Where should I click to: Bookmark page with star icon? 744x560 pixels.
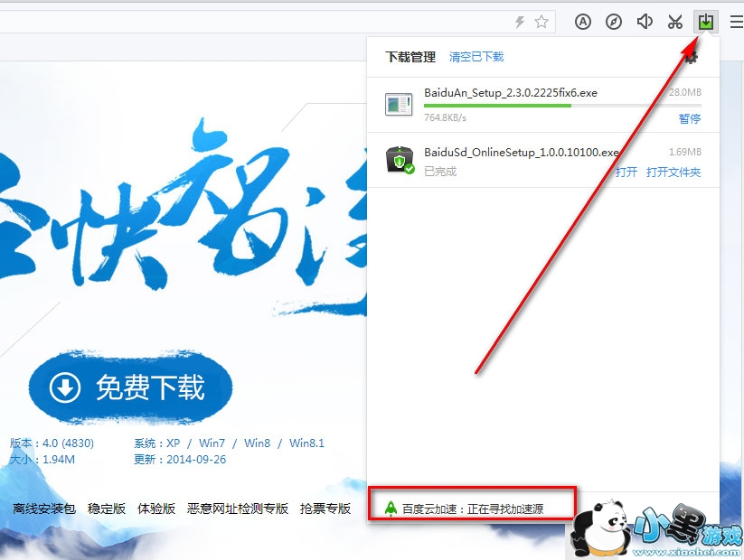(x=542, y=22)
